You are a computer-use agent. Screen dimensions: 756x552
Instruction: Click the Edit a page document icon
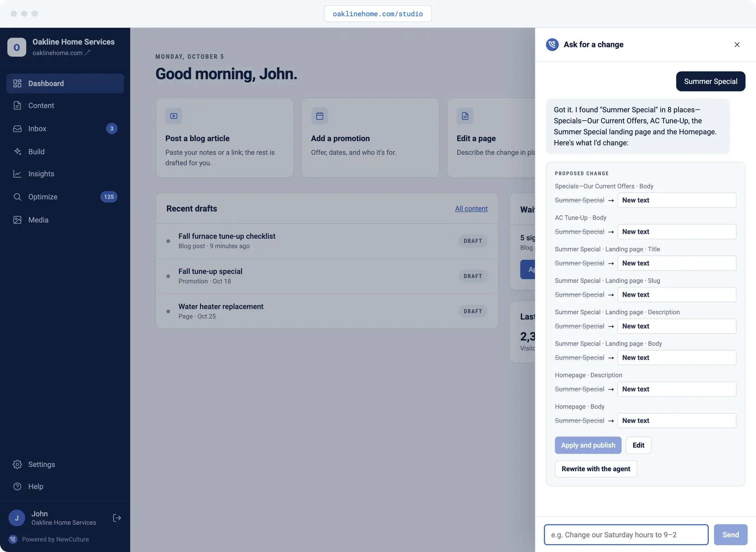point(465,116)
